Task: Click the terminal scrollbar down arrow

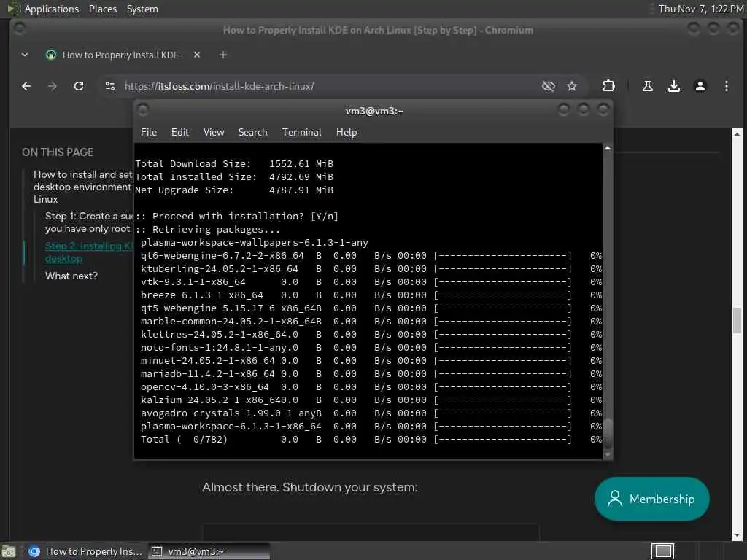Action: click(608, 455)
